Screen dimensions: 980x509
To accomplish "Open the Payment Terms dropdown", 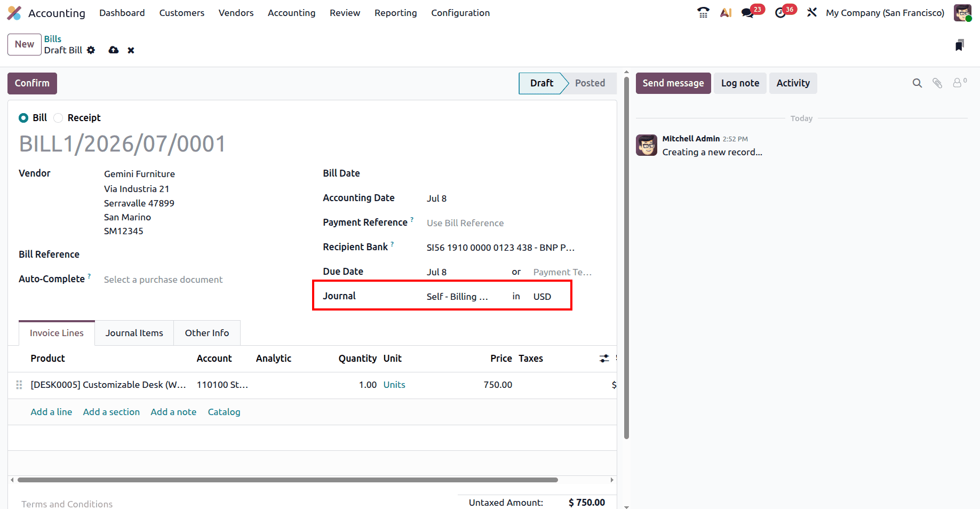I will point(563,272).
